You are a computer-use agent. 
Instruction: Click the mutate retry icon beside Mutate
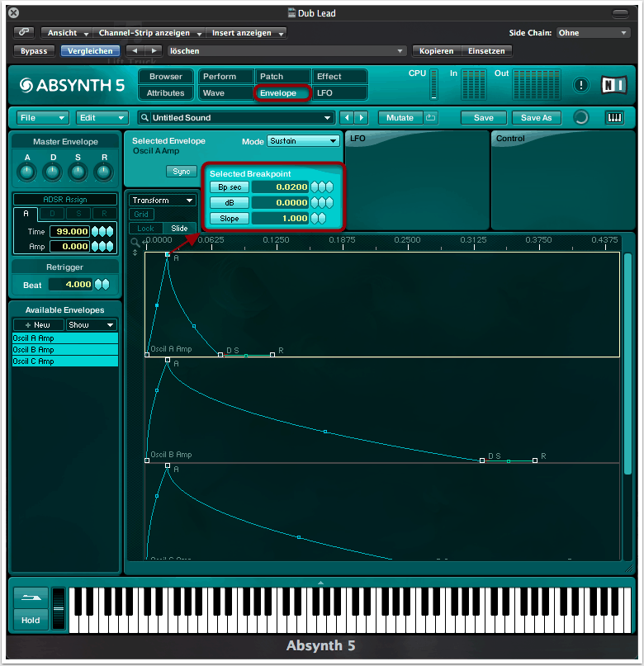(431, 118)
